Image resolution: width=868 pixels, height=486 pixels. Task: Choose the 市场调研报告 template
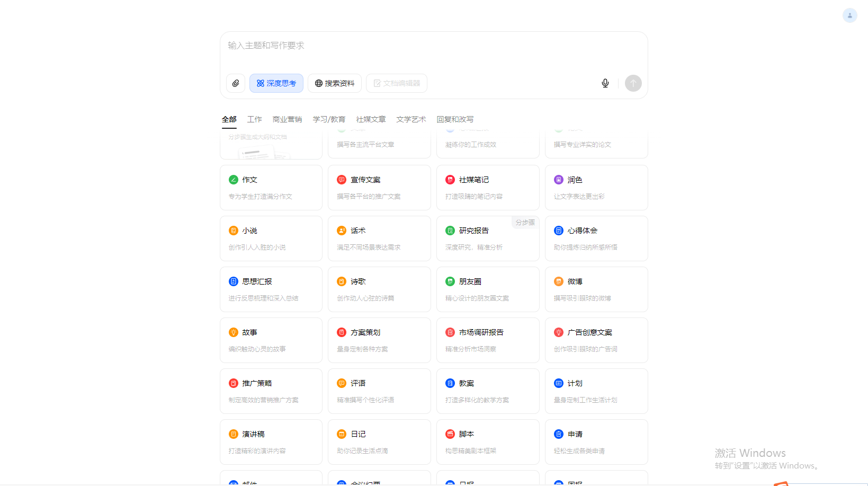[487, 340]
